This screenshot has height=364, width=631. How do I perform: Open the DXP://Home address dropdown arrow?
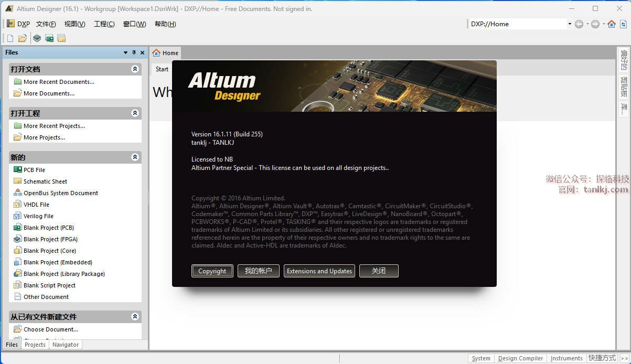click(x=570, y=24)
